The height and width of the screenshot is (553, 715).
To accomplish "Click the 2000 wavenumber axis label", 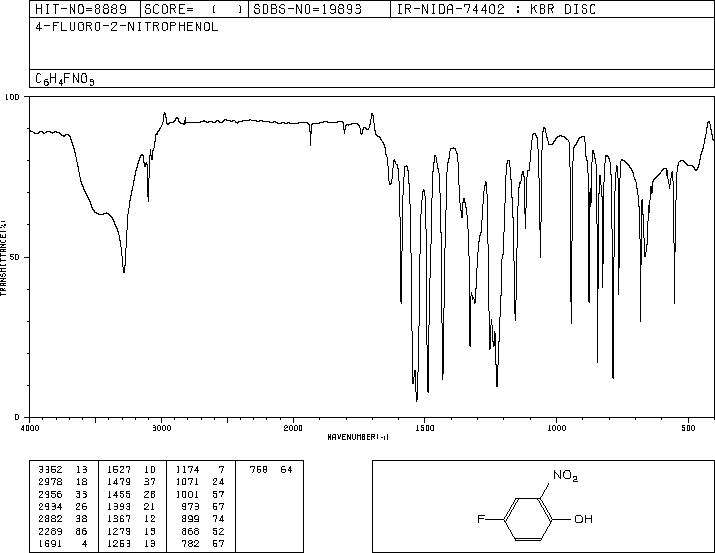I will coord(293,428).
